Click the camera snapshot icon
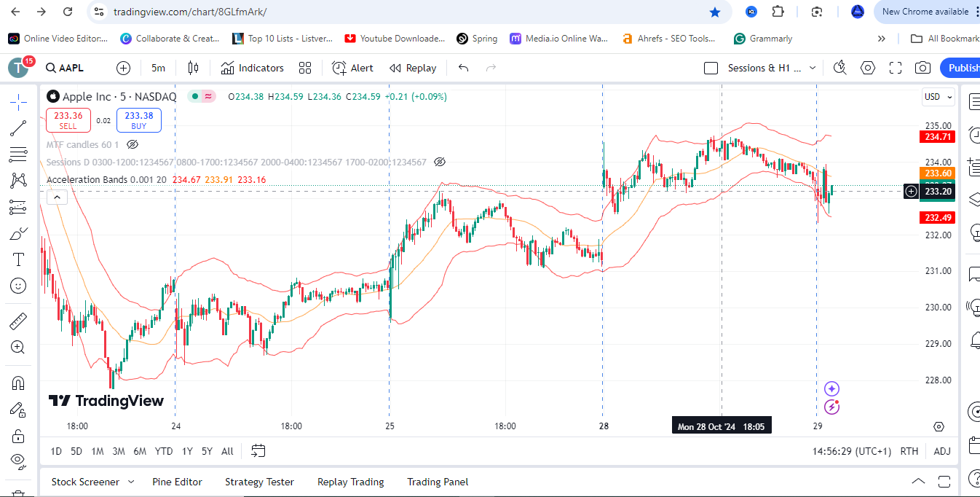This screenshot has width=980, height=497. (922, 68)
